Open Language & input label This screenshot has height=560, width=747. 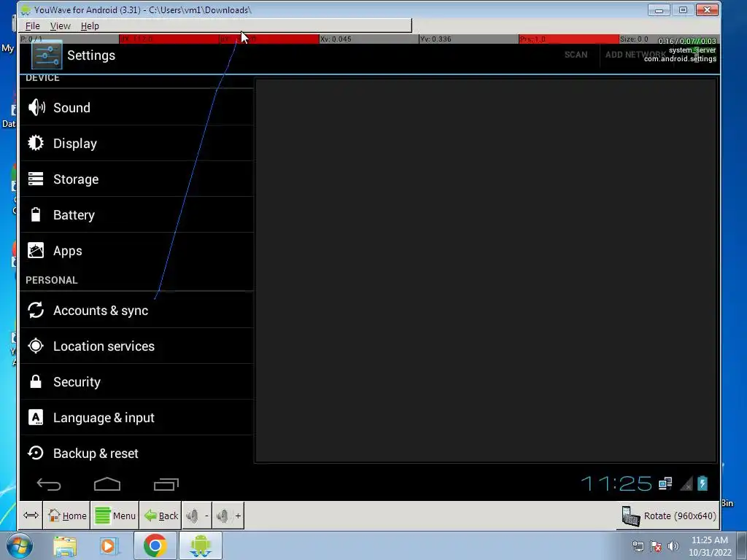104,418
